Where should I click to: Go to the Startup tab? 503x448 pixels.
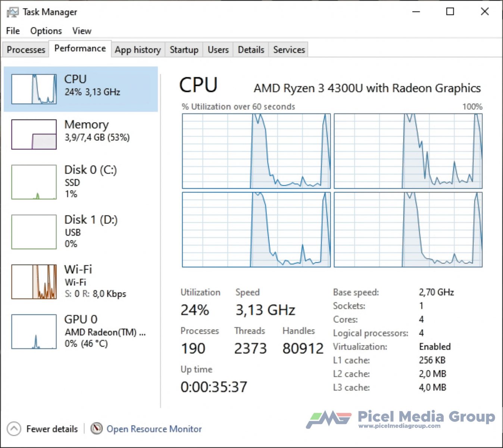(184, 50)
